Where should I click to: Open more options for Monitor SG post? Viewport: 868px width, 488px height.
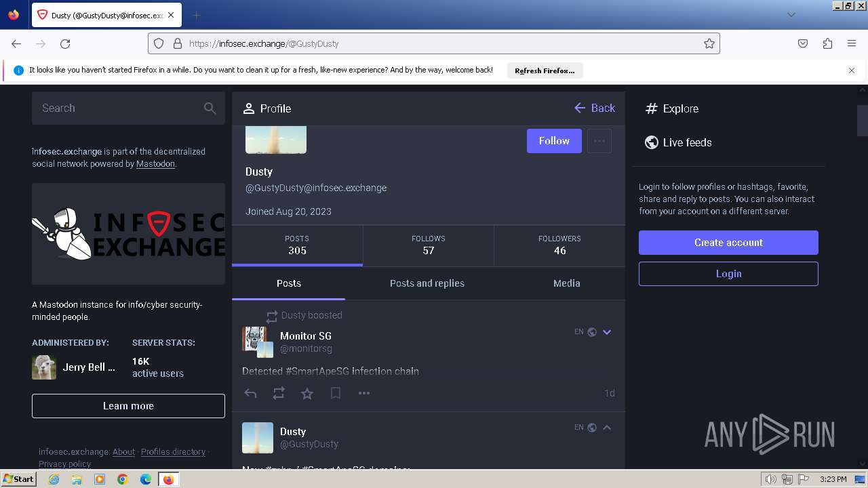364,393
